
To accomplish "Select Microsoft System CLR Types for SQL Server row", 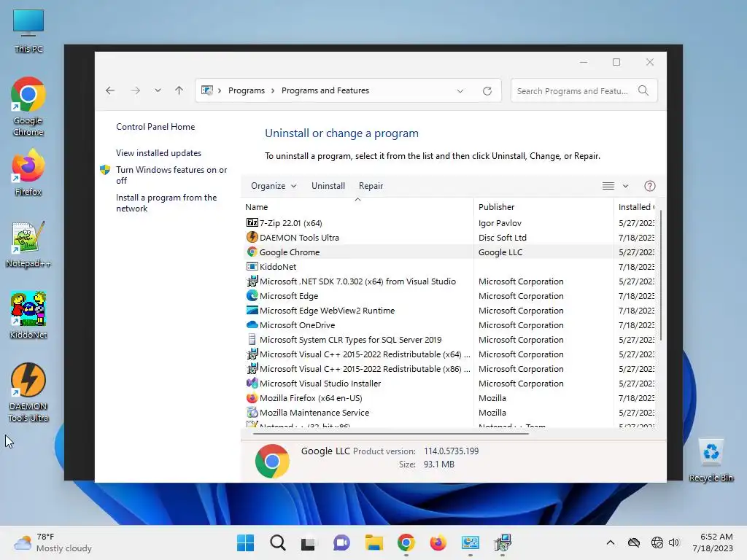I will pyautogui.click(x=449, y=340).
